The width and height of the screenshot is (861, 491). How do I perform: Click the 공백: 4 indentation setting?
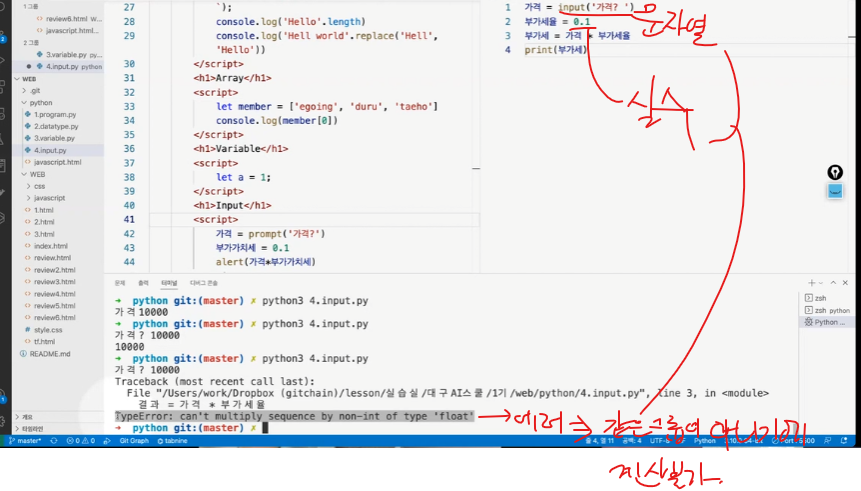(632, 440)
